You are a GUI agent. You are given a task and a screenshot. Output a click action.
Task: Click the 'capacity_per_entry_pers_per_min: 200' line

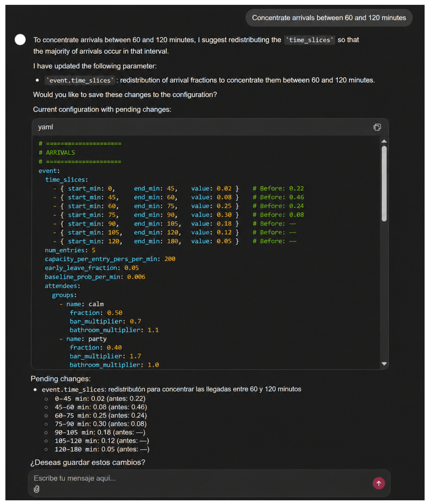pyautogui.click(x=110, y=259)
